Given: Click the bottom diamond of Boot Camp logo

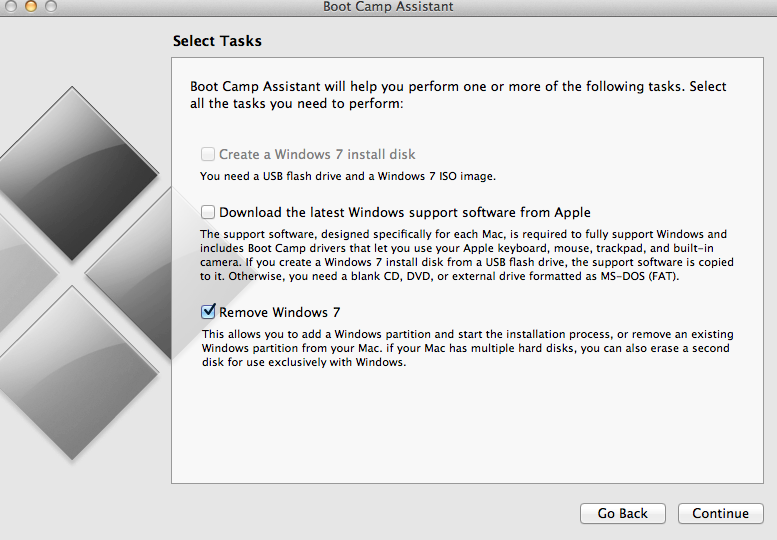Looking at the screenshot, I should point(72,373).
